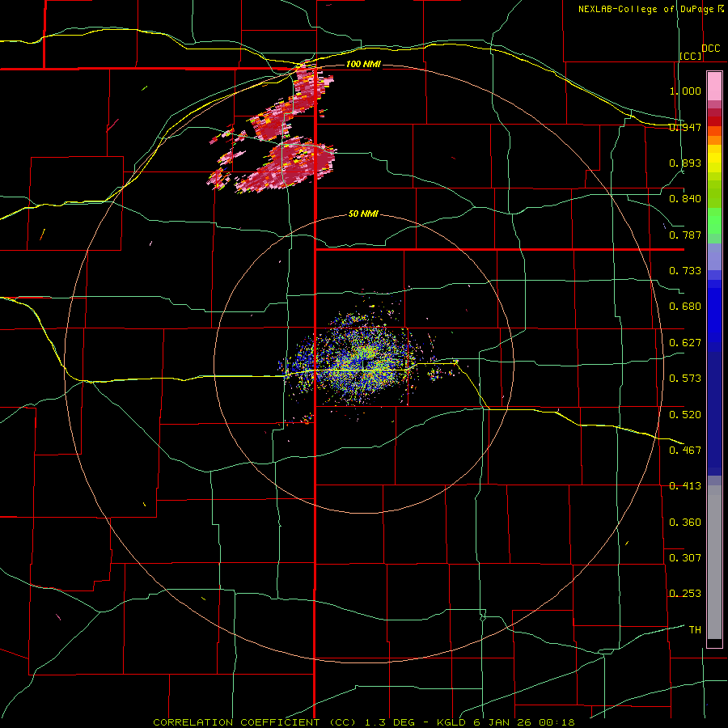Image resolution: width=728 pixels, height=728 pixels.
Task: Pick the gray band of the color bar
Action: pos(714,562)
